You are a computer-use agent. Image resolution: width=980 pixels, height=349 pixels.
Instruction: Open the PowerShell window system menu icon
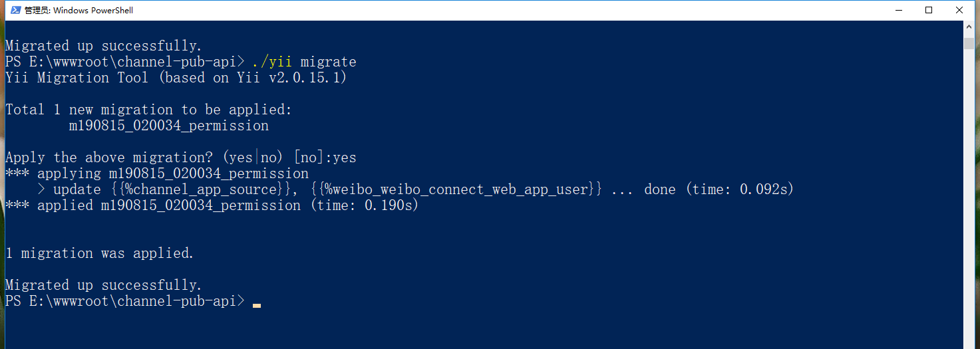tap(15, 10)
